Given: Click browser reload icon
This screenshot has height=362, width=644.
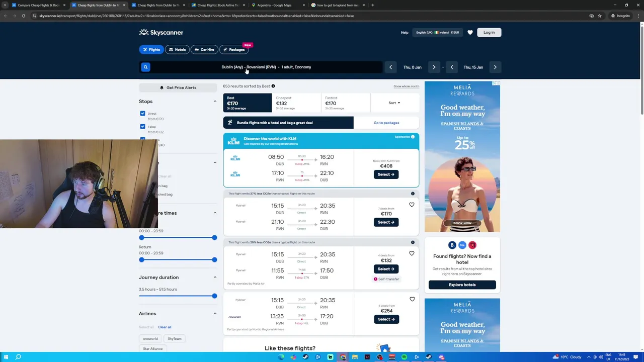Looking at the screenshot, I should pos(23,16).
